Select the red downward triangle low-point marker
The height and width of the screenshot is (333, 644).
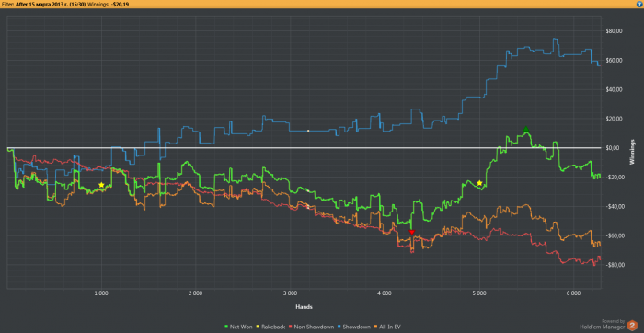pos(412,233)
